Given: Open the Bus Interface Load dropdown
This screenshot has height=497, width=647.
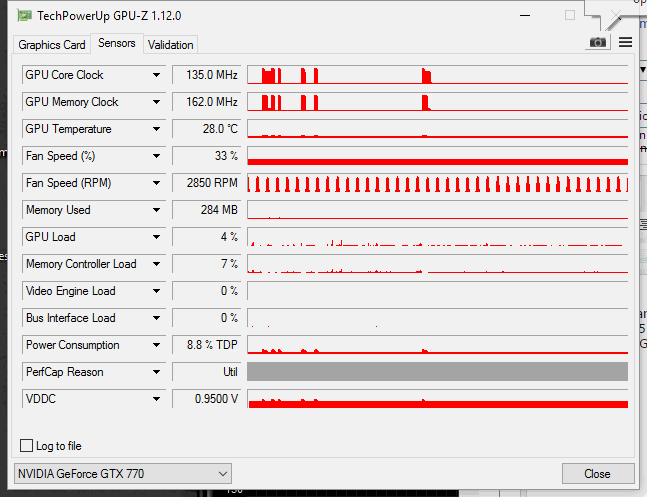Looking at the screenshot, I should tap(156, 318).
